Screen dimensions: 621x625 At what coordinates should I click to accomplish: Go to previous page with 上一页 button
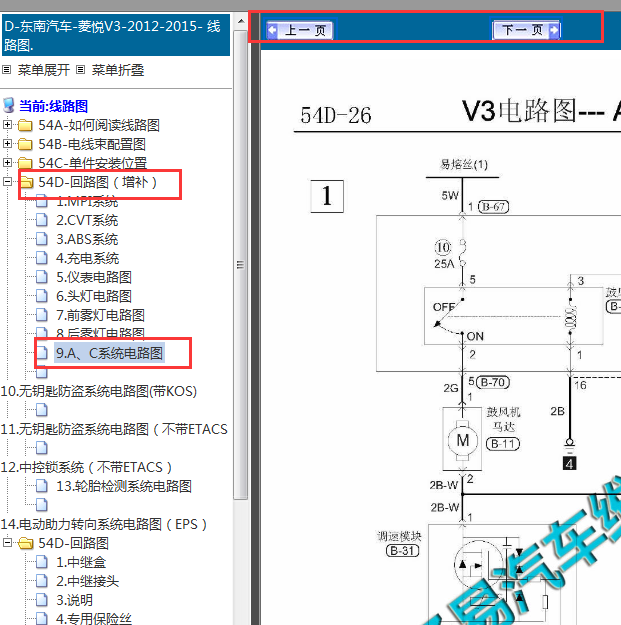(x=300, y=30)
